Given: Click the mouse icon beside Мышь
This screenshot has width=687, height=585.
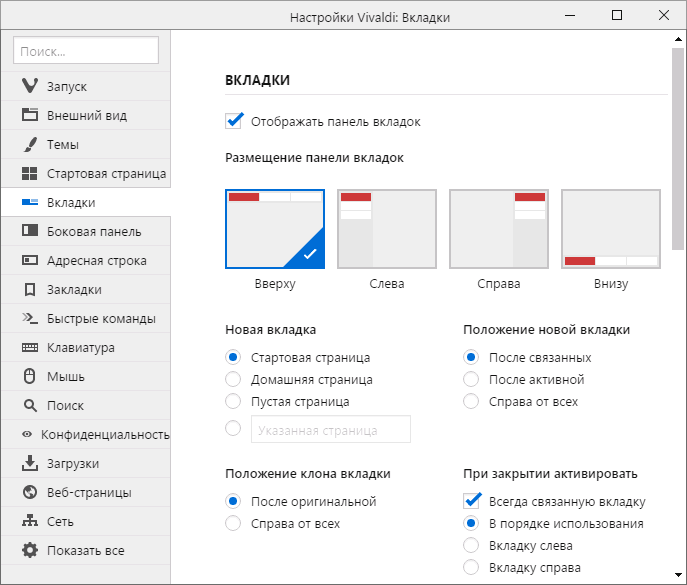Looking at the screenshot, I should pyautogui.click(x=30, y=376).
